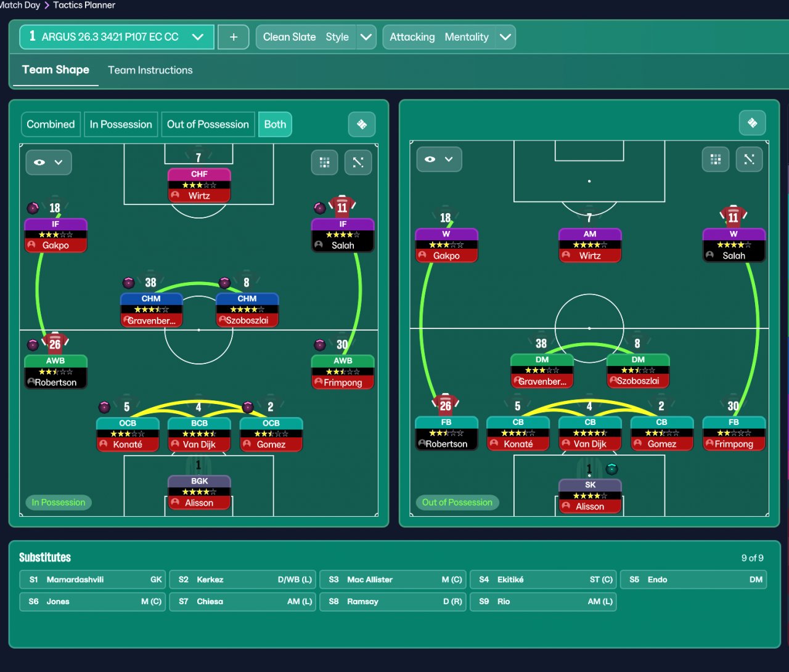Open grid view icon on In Possession pitch
Image resolution: width=789 pixels, height=672 pixels.
pos(325,163)
